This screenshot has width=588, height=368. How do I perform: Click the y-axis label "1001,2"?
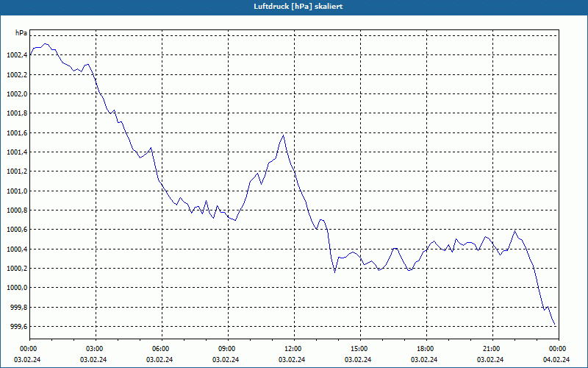[x=17, y=171]
